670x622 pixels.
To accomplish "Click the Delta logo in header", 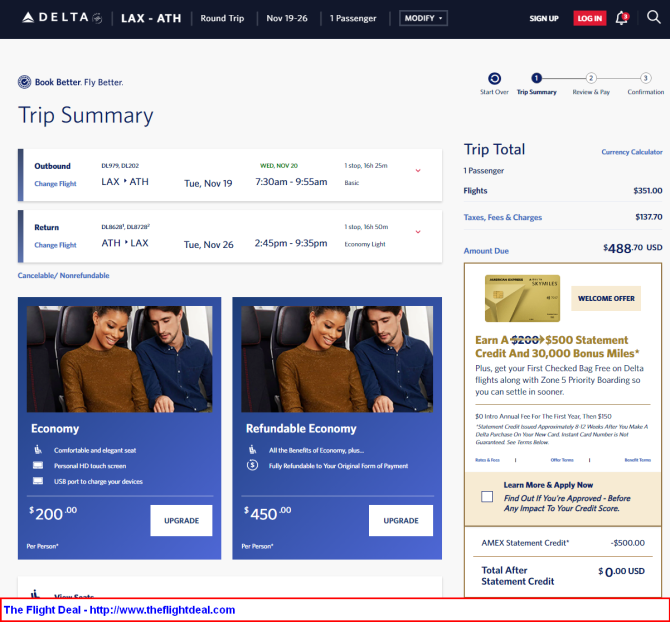I will tap(62, 18).
